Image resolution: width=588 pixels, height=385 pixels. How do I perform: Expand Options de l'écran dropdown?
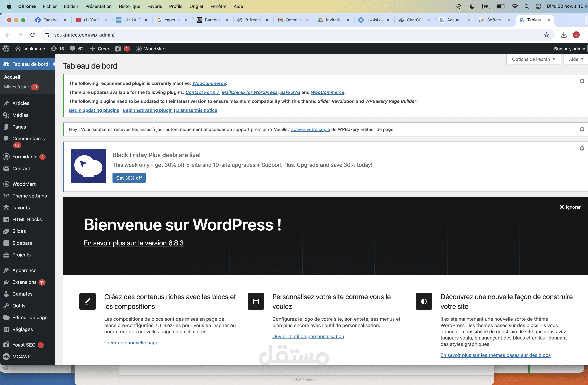coord(533,59)
